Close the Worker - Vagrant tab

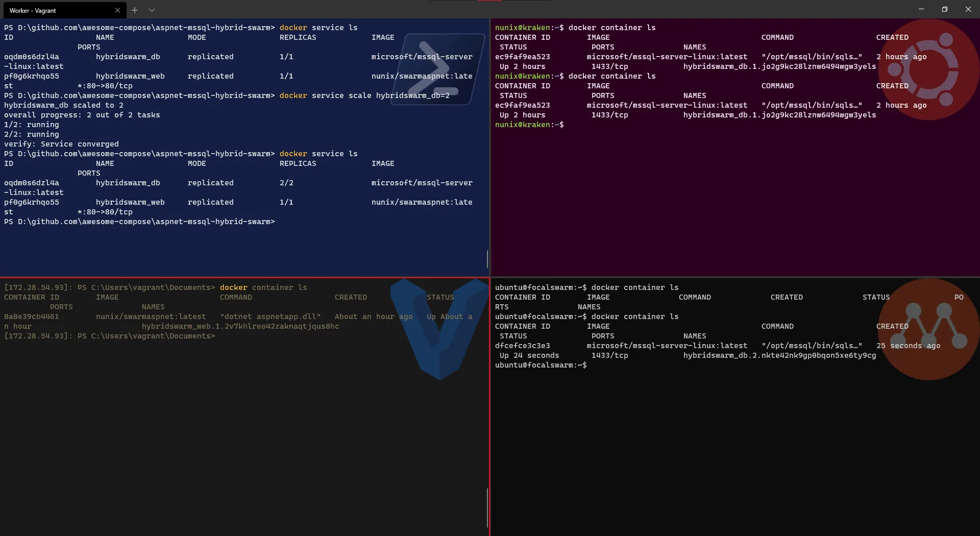tap(117, 10)
